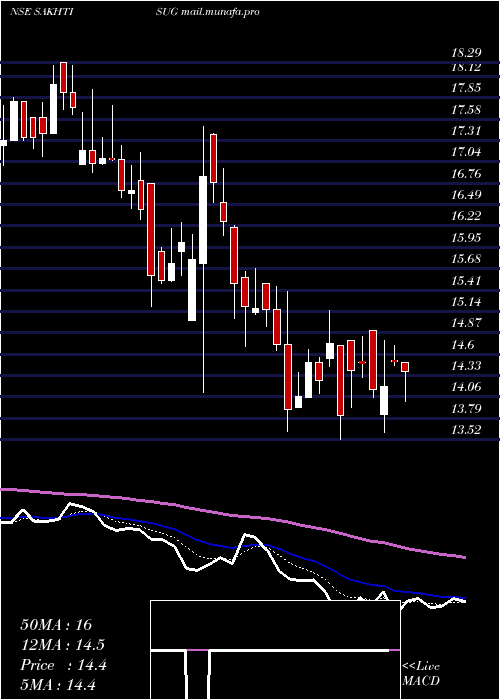Screen dimensions: 500x700
Task: Click inside the Live MACD panel box
Action: (x=275, y=650)
